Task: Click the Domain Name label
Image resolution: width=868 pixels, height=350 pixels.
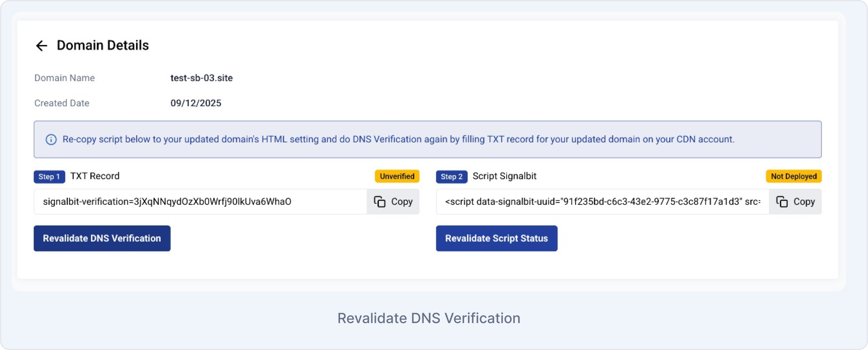Action: click(x=65, y=78)
